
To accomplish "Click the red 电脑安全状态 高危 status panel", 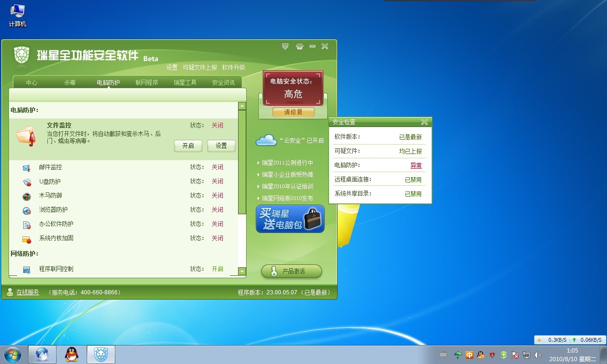I will click(x=293, y=89).
